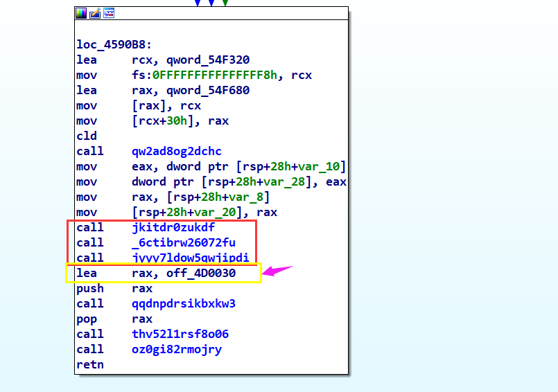Click qword_54F320 operand in first lea

coord(208,60)
